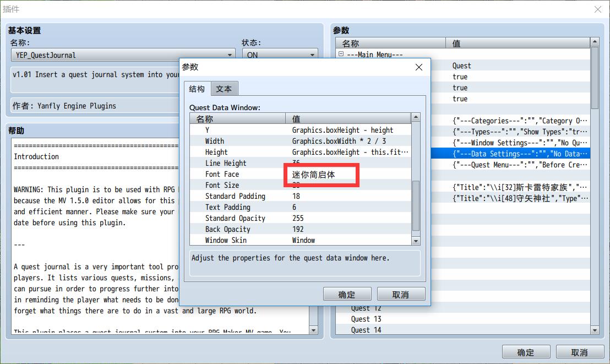610x364 pixels.
Task: Click the 值 column header in 参数 dialog
Action: coord(348,119)
